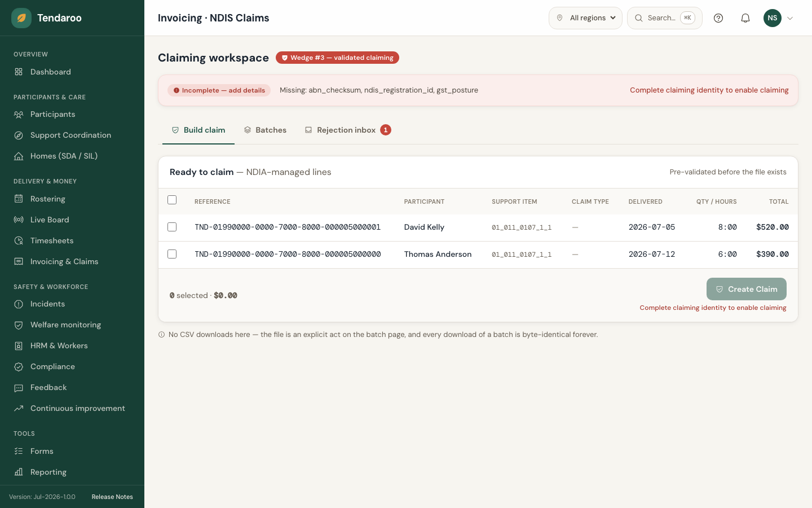Click the Incomplete — add details badge
The width and height of the screenshot is (812, 508).
(x=219, y=90)
